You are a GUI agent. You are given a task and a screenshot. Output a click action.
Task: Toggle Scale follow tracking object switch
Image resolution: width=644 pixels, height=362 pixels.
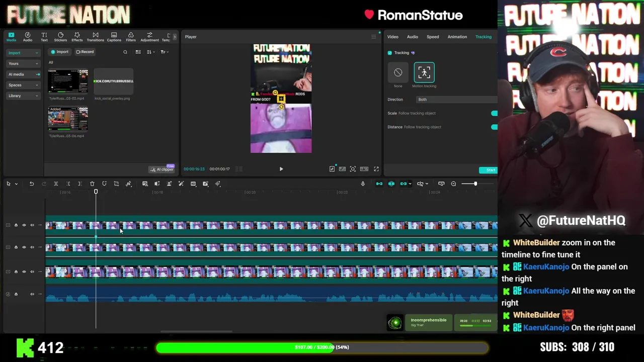click(x=494, y=113)
